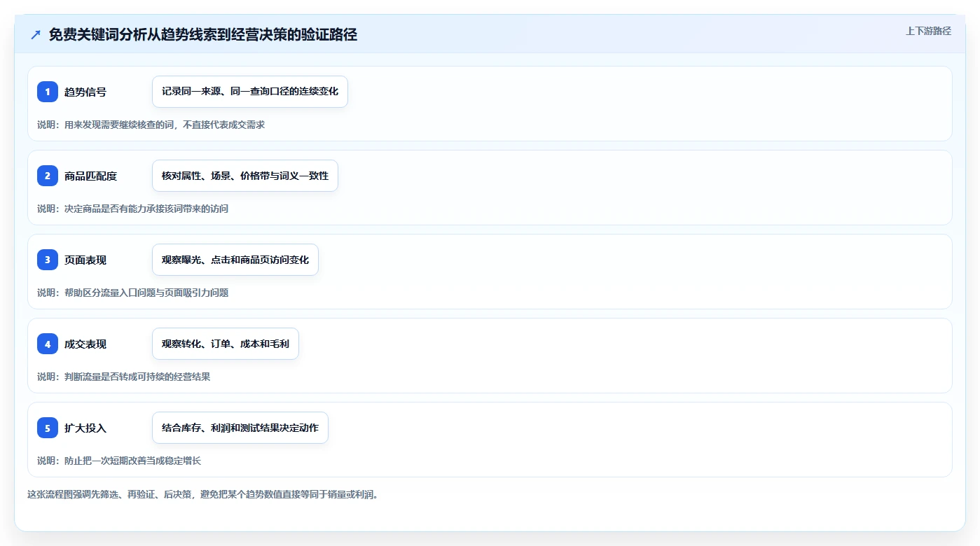This screenshot has height=546, width=980.
Task: Click the 观察转化、订单、成本和毛利 chip
Action: [226, 344]
